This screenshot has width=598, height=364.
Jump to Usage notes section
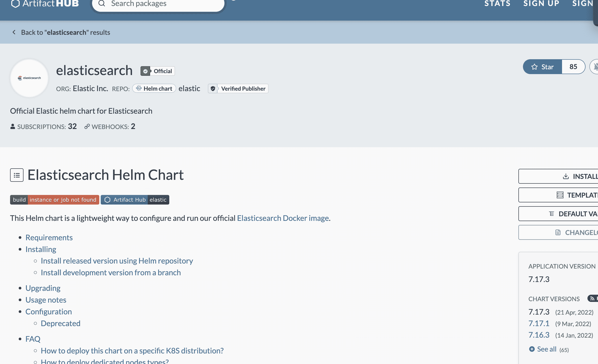(46, 300)
